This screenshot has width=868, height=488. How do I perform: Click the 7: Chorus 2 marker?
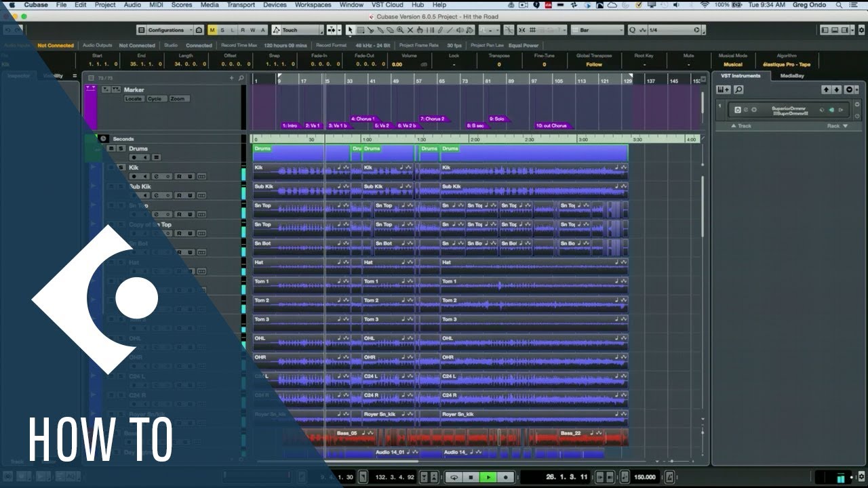(x=433, y=119)
